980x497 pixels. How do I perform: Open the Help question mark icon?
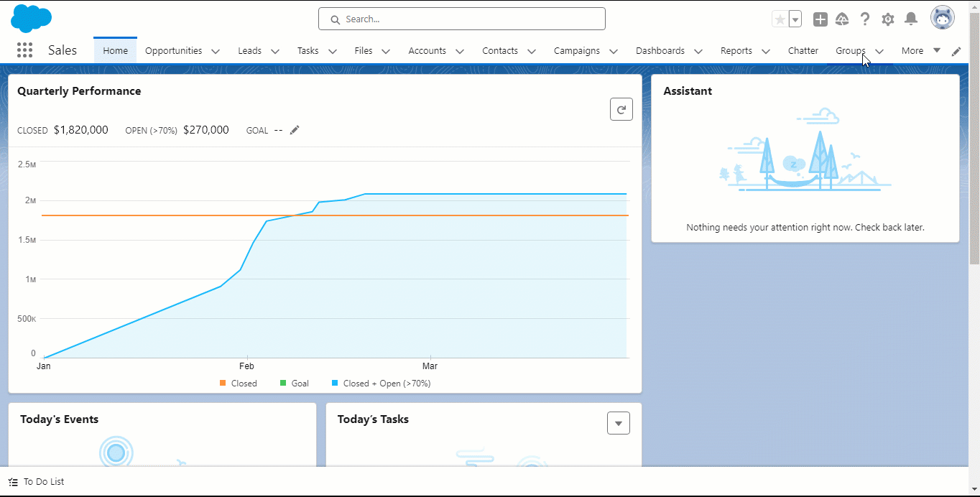(x=865, y=19)
